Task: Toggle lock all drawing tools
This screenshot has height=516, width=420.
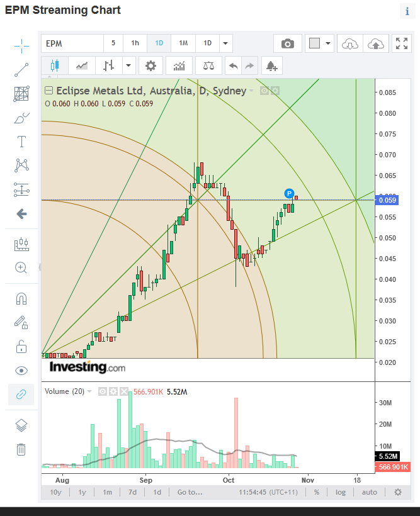Action: tap(21, 347)
